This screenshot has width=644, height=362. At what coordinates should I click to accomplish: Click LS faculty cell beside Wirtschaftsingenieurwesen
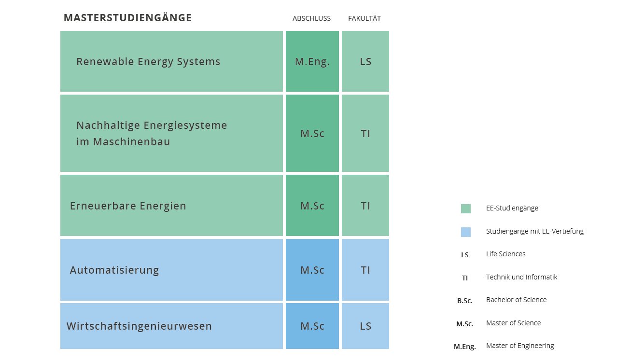pos(365,326)
